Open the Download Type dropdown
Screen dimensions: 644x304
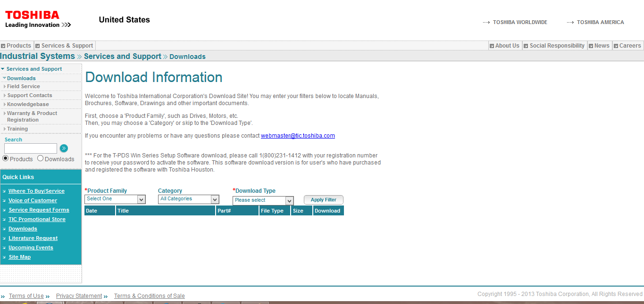pos(263,201)
